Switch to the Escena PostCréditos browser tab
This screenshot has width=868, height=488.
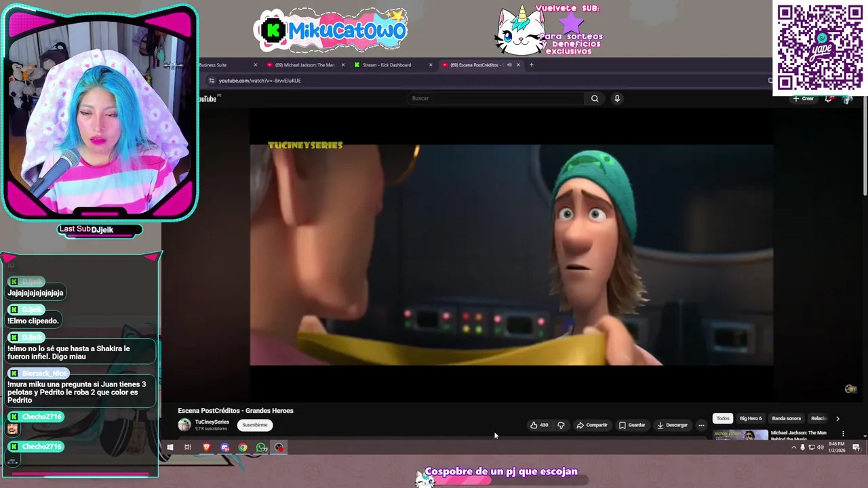(475, 65)
